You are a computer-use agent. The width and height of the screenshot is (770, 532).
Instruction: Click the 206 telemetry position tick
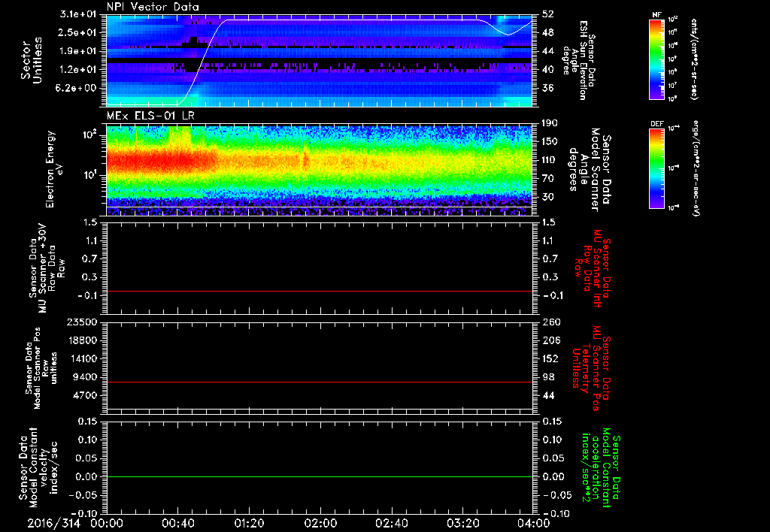tap(550, 340)
